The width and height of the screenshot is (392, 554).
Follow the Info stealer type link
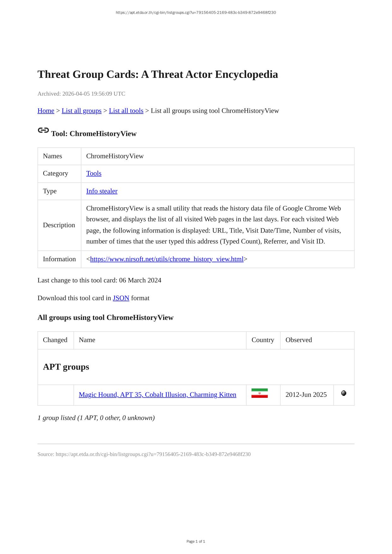click(x=102, y=191)
